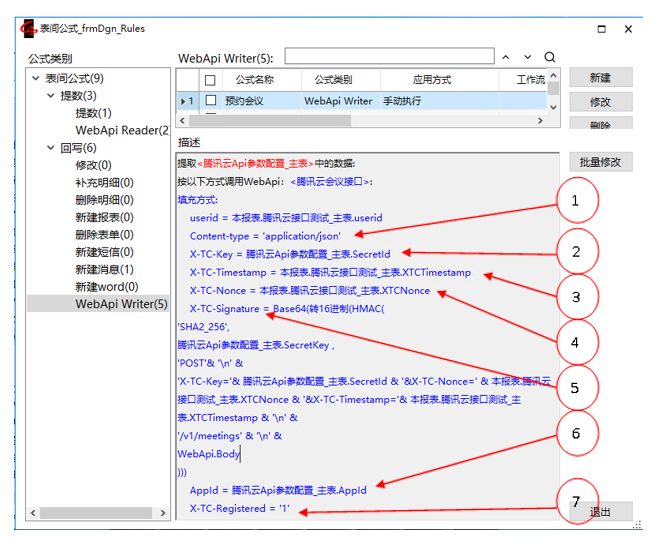Collapse the 提数(3) tree node

pos(51,96)
